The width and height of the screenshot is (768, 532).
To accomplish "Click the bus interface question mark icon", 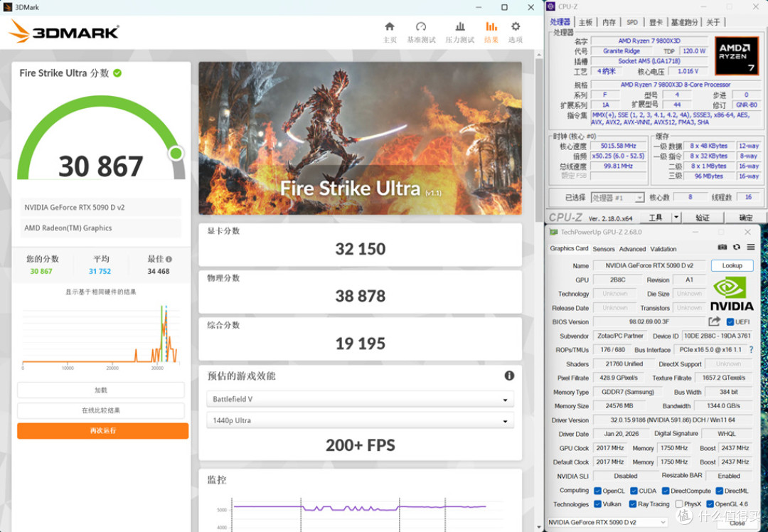I will 752,349.
